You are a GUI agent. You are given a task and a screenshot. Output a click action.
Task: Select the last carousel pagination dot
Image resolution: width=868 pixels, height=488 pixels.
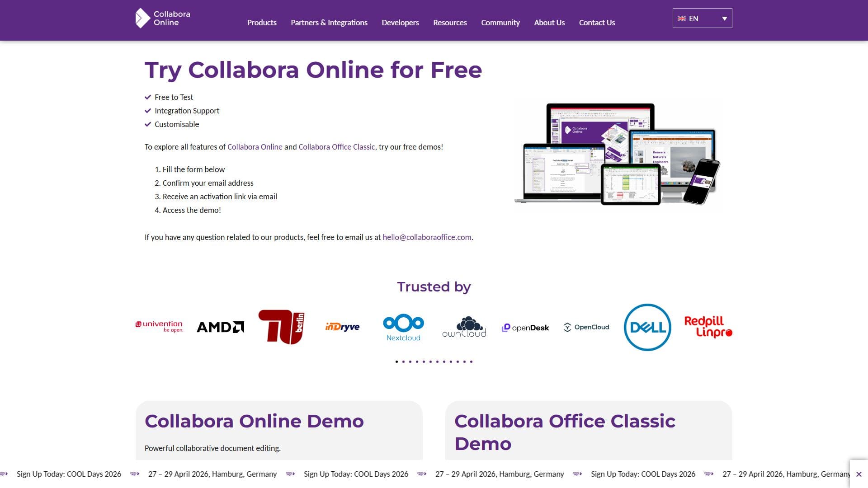pyautogui.click(x=471, y=361)
